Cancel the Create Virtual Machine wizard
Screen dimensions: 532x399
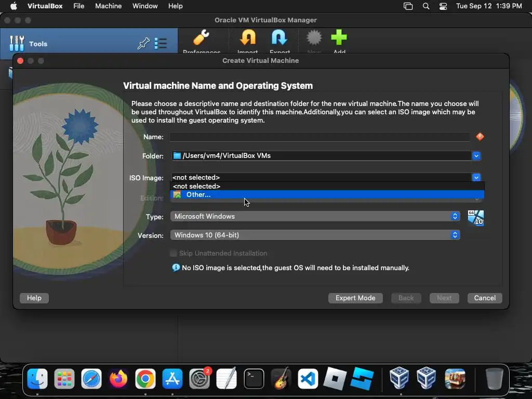(485, 298)
